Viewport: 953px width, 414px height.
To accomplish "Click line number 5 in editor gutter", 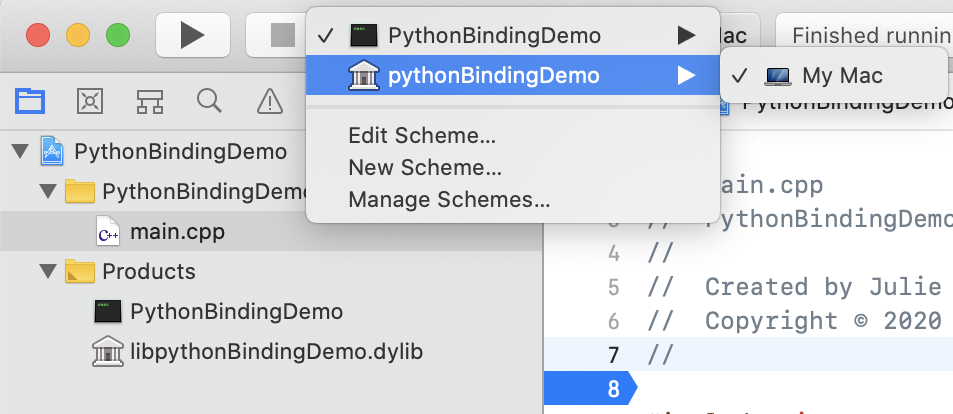I will tap(613, 287).
